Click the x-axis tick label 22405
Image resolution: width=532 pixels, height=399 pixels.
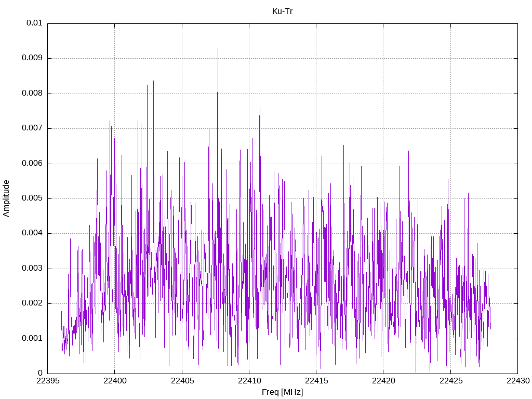click(x=182, y=381)
